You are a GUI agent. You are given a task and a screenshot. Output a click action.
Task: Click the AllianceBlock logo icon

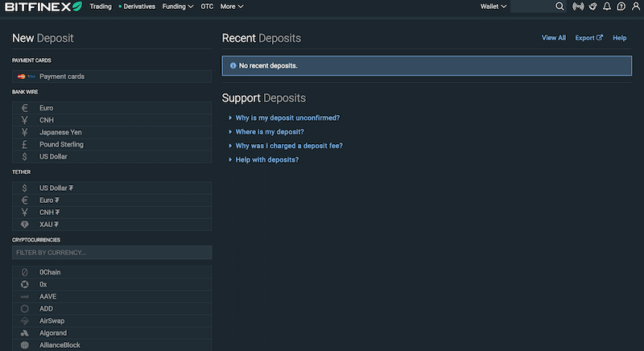tap(25, 345)
